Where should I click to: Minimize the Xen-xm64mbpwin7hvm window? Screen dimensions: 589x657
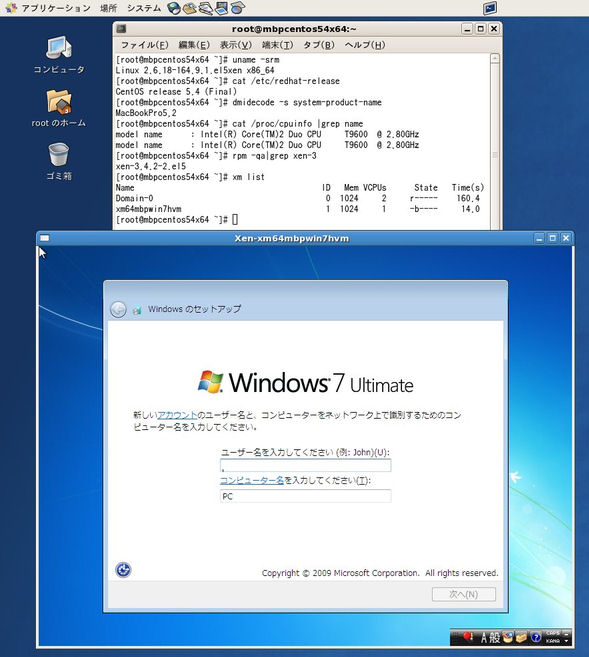pyautogui.click(x=539, y=238)
